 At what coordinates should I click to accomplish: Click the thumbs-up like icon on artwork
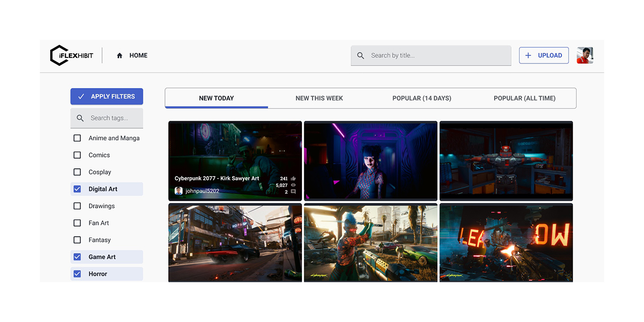point(293,179)
